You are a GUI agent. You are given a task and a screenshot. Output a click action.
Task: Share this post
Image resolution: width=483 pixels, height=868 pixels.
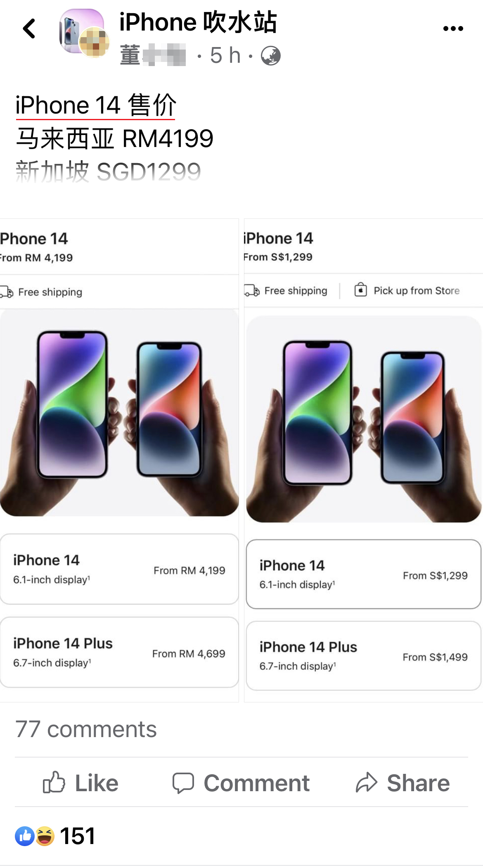tap(403, 783)
